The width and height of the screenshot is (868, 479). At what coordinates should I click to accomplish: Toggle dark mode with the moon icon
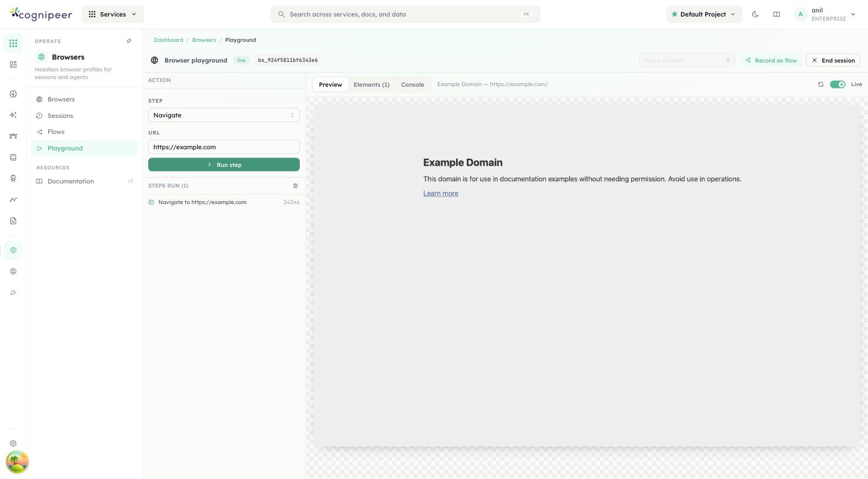point(755,14)
